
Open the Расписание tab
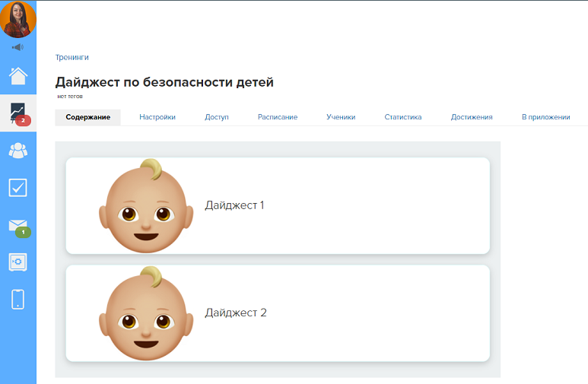(278, 117)
